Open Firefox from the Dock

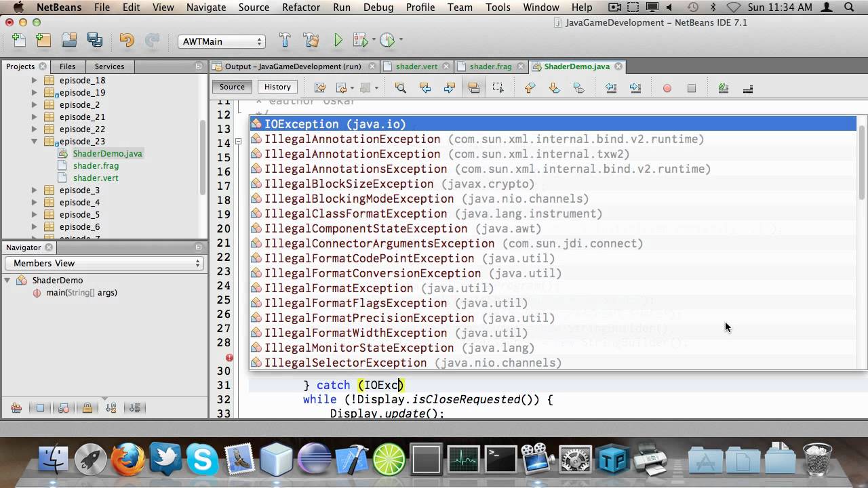click(127, 460)
